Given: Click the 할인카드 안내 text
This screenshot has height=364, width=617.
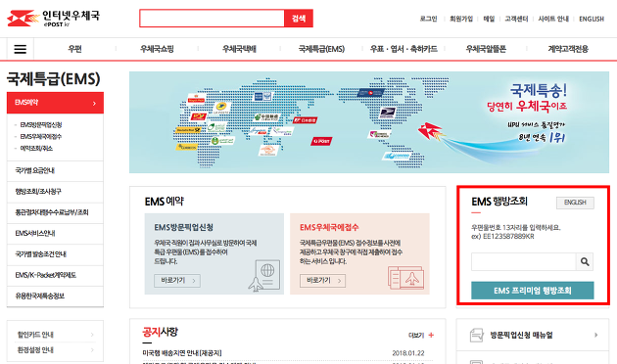Looking at the screenshot, I should (35, 335).
